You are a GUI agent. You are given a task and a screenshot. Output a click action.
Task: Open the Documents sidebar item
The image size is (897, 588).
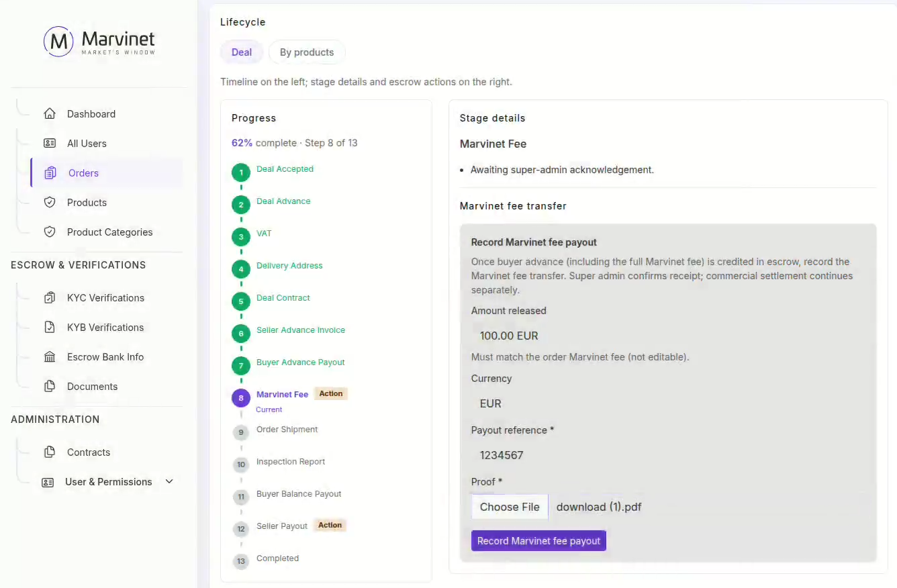[x=93, y=387]
